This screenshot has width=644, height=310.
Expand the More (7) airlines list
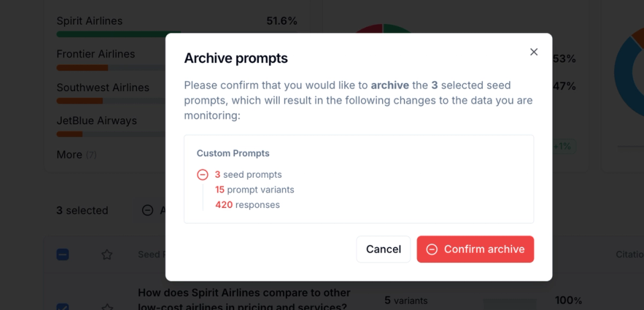tap(76, 155)
